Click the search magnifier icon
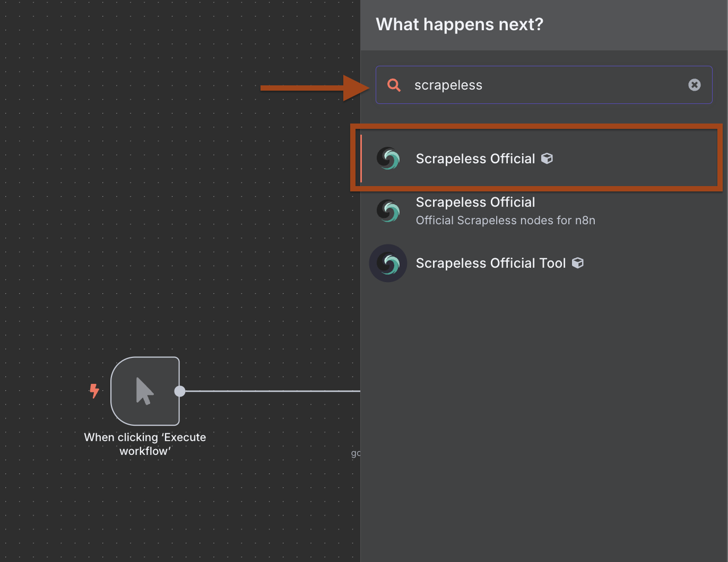 pyautogui.click(x=394, y=85)
